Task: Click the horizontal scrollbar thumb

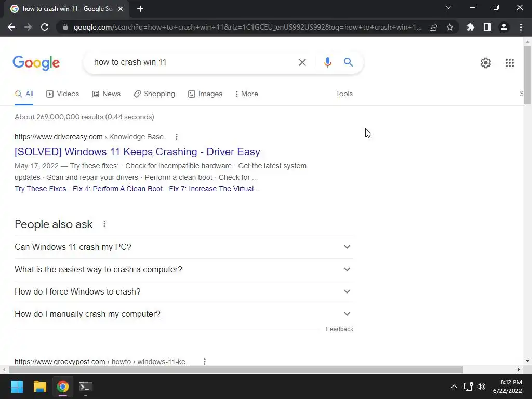Action: (x=236, y=369)
